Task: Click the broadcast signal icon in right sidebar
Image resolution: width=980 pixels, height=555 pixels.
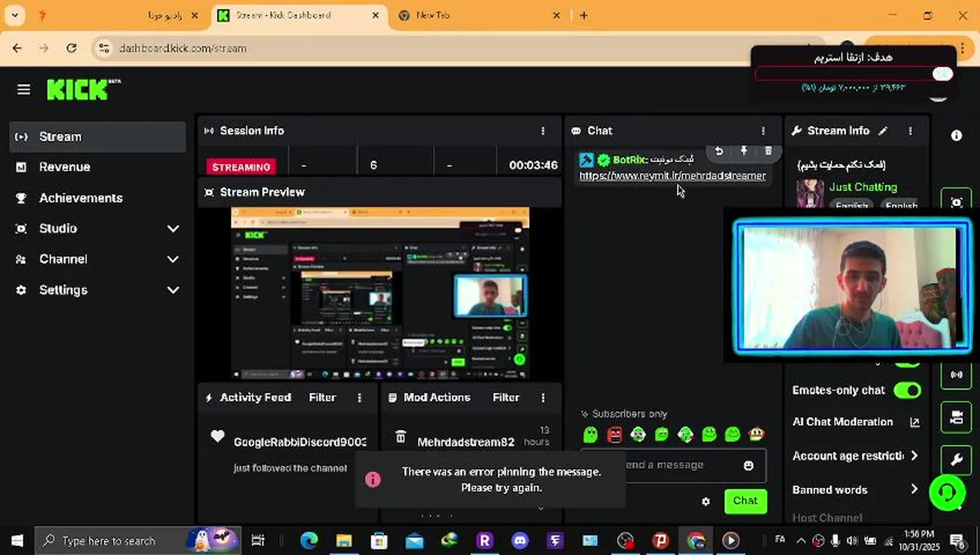Action: point(956,375)
